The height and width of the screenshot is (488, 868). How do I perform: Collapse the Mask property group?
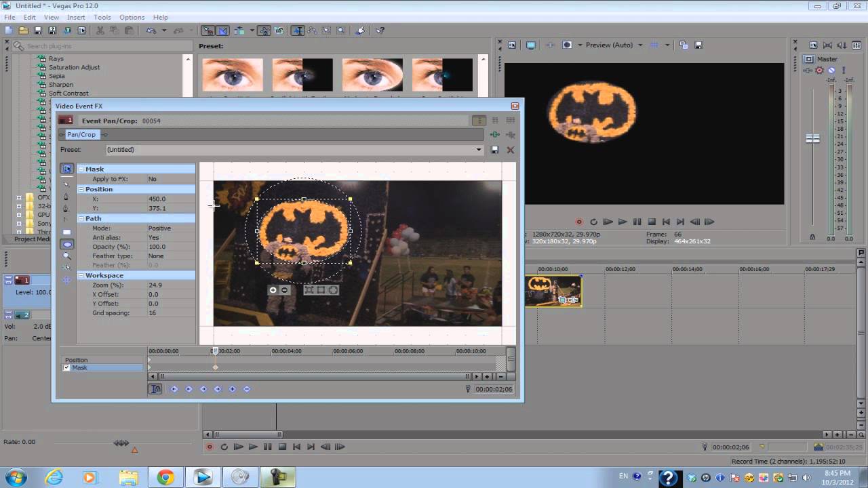[x=81, y=169]
